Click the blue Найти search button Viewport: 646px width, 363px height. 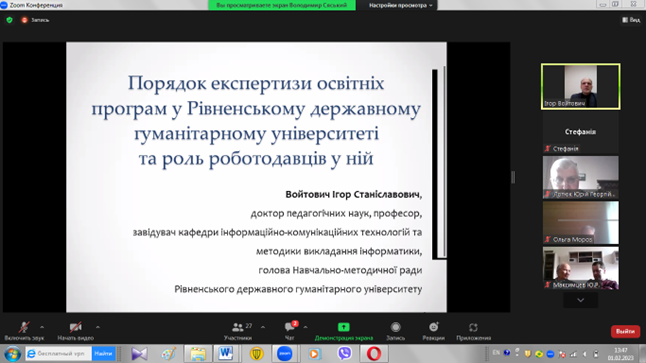coord(103,354)
